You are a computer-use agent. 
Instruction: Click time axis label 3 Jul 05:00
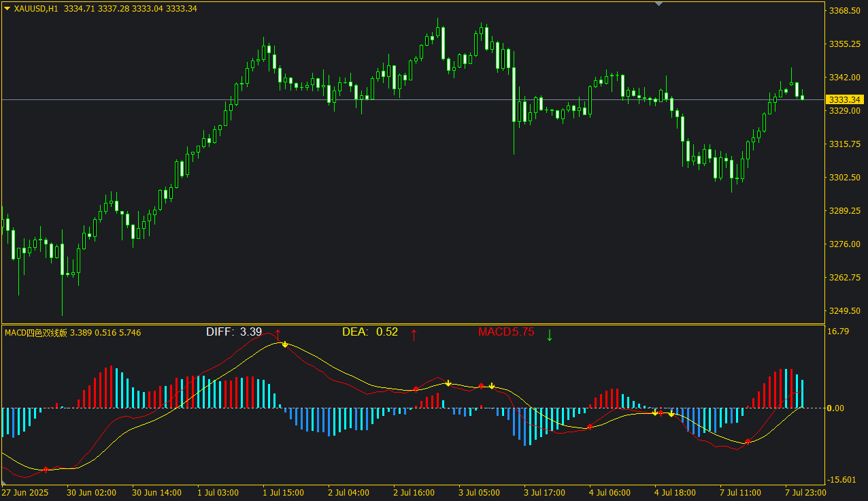pyautogui.click(x=480, y=493)
